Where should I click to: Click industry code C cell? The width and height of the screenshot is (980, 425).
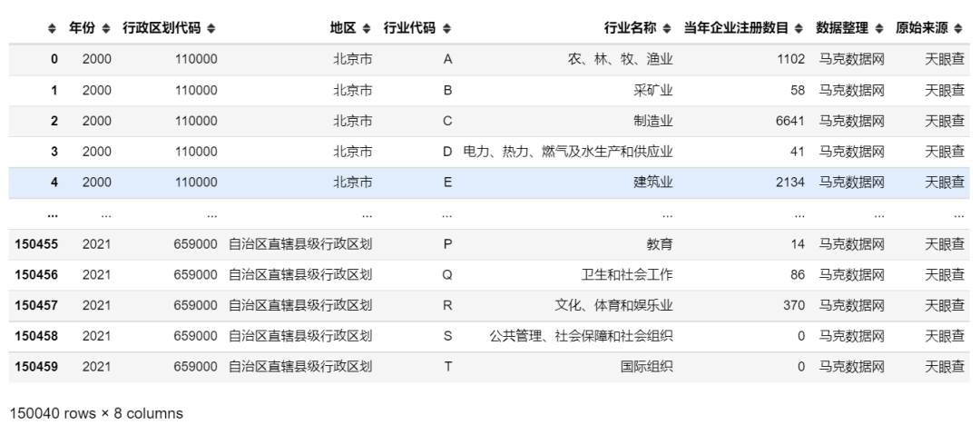447,121
